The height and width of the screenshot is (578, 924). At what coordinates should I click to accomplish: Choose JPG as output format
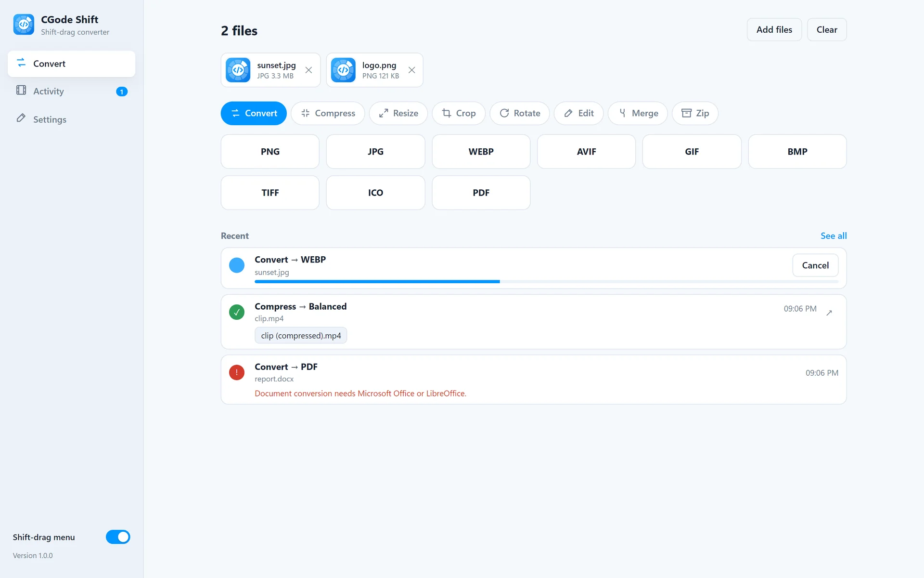tap(375, 151)
